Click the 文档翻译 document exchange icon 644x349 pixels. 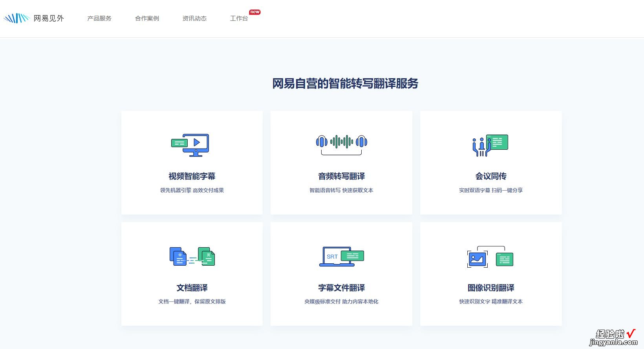pyautogui.click(x=192, y=257)
